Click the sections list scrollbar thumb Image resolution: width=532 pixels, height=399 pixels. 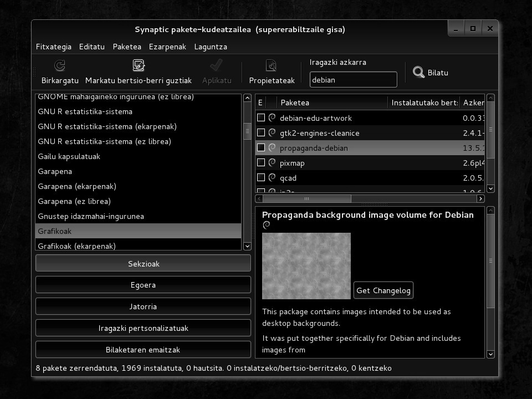point(247,131)
